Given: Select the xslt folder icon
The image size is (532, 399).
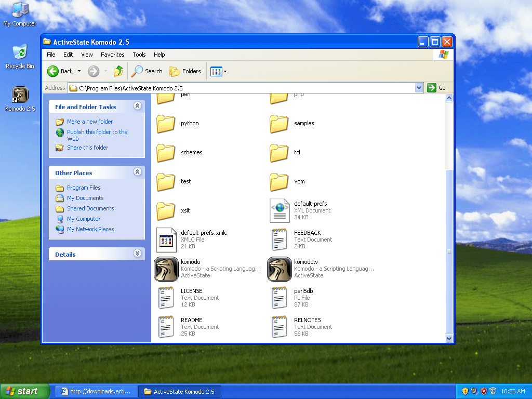Looking at the screenshot, I should (166, 211).
